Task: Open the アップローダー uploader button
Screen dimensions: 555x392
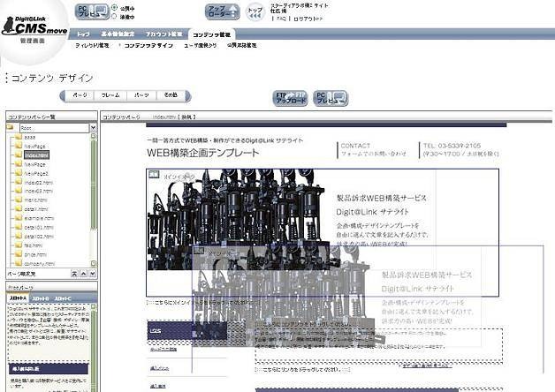Action: tap(223, 12)
